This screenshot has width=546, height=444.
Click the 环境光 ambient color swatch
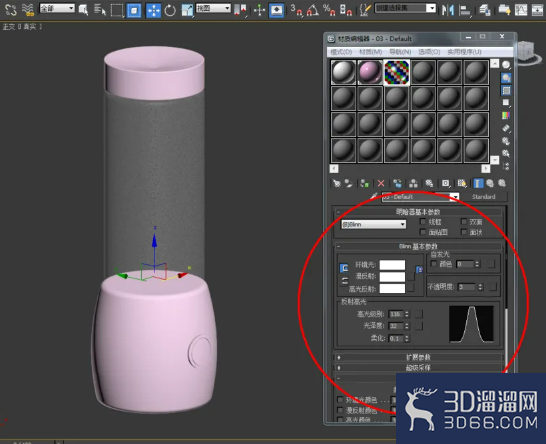coord(392,265)
